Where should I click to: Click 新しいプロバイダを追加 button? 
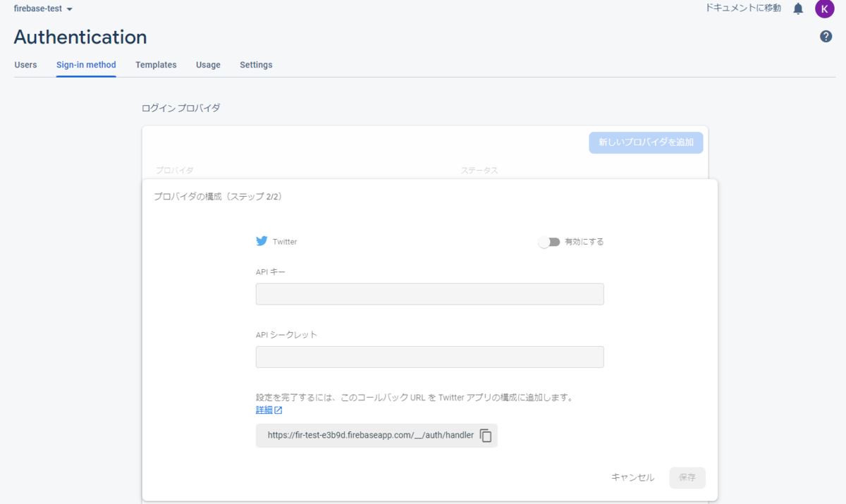646,142
